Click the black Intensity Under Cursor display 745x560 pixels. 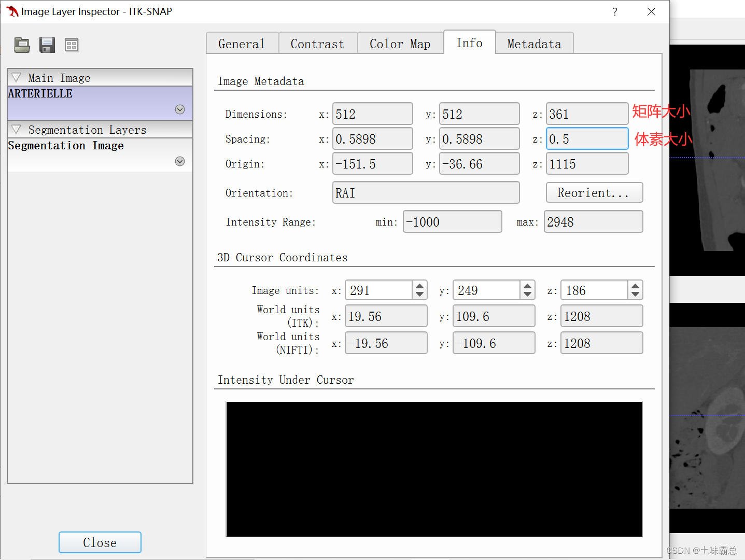pyautogui.click(x=434, y=469)
